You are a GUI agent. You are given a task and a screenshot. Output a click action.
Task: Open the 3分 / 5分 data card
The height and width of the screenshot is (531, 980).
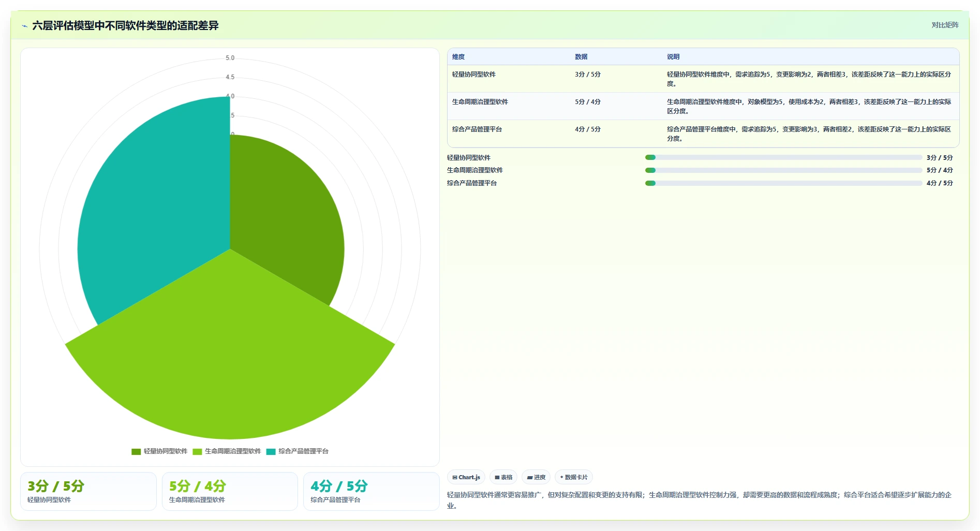click(88, 492)
